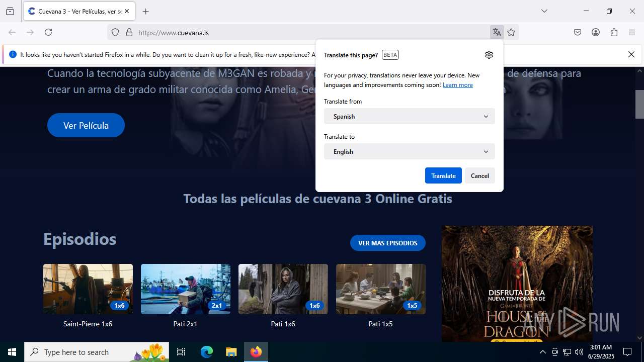Reload the current page
This screenshot has height=362, width=644.
(x=48, y=32)
